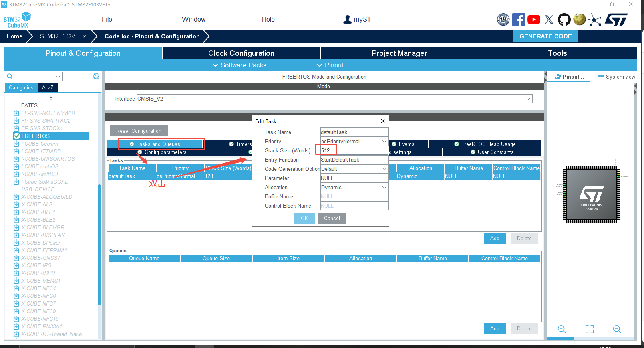Screen dimensions: 644x348
Task: Click the search magnifier icon
Action: pyautogui.click(x=10, y=76)
